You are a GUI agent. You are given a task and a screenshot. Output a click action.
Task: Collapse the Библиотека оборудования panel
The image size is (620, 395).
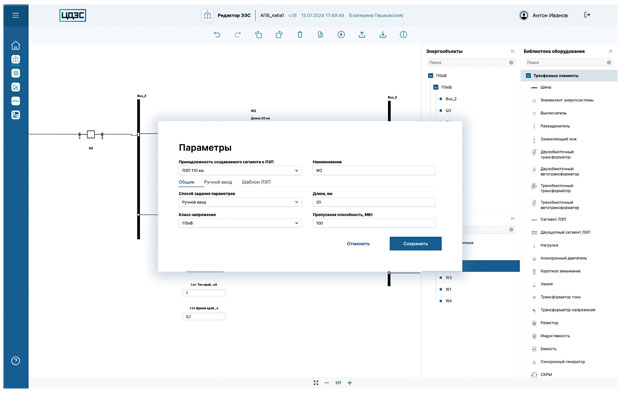point(610,51)
